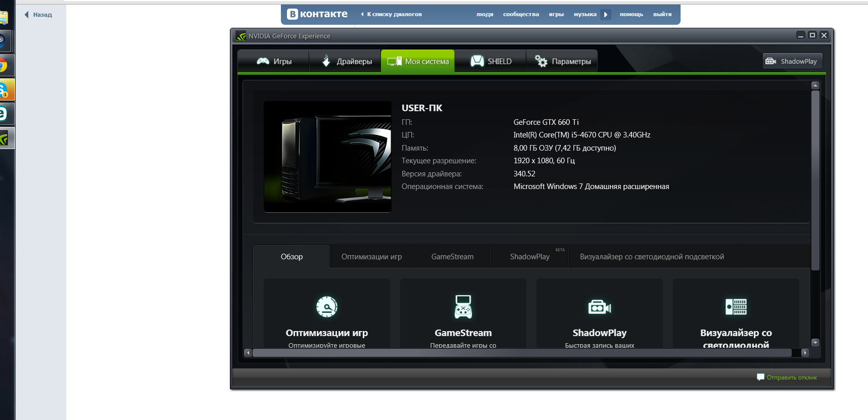Click the Оптимизации игр card title
868x420 pixels.
point(327,333)
